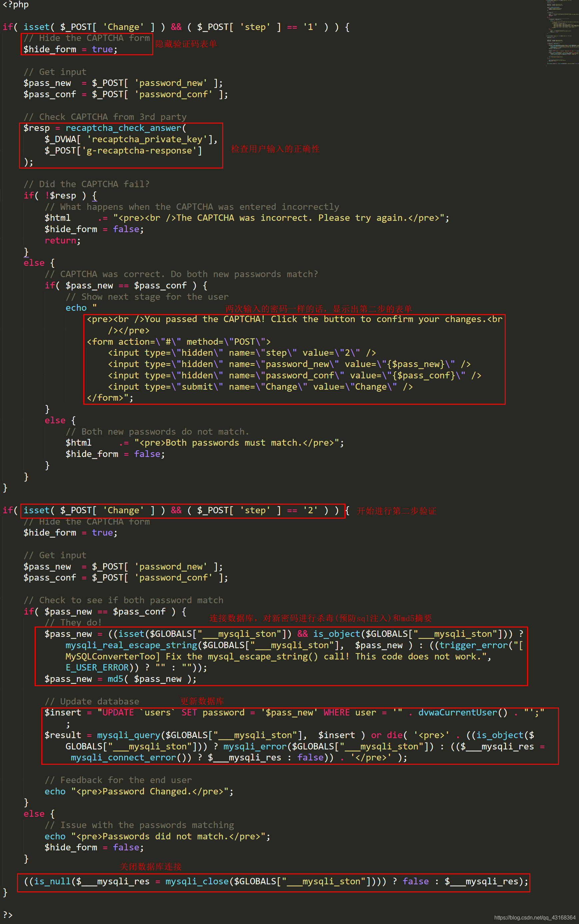Click the '// They do!' comment
This screenshot has height=924, width=579.
point(73,623)
